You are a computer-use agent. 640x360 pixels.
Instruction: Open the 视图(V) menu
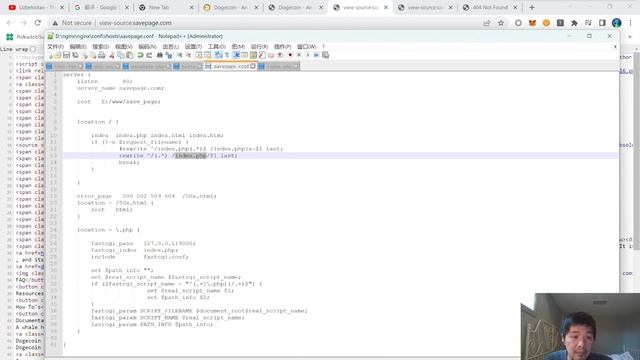124,47
